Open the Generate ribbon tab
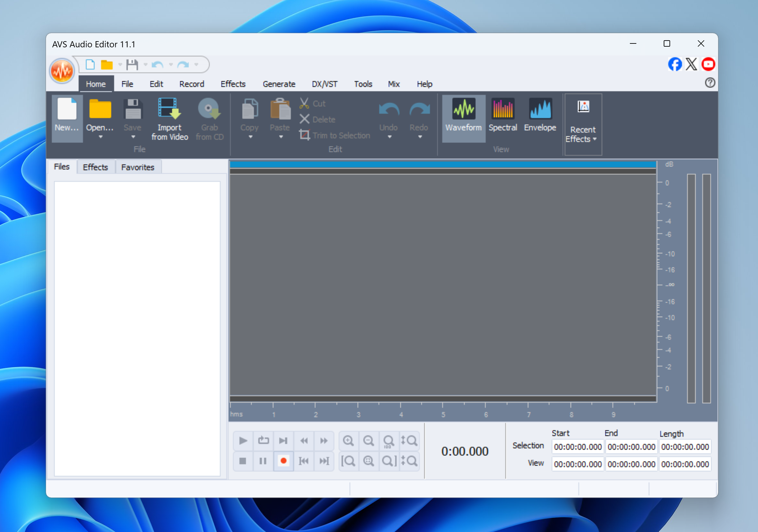758x532 pixels. (x=279, y=84)
